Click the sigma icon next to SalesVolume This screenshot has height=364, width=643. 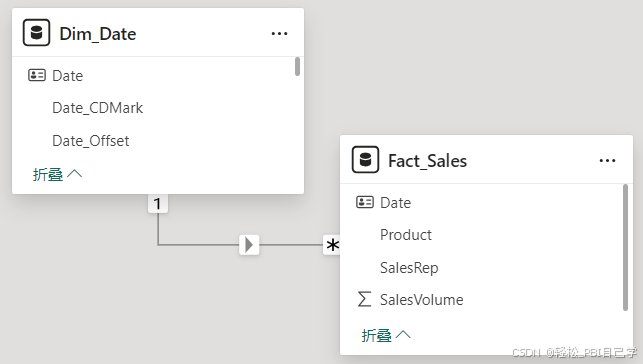pos(365,299)
